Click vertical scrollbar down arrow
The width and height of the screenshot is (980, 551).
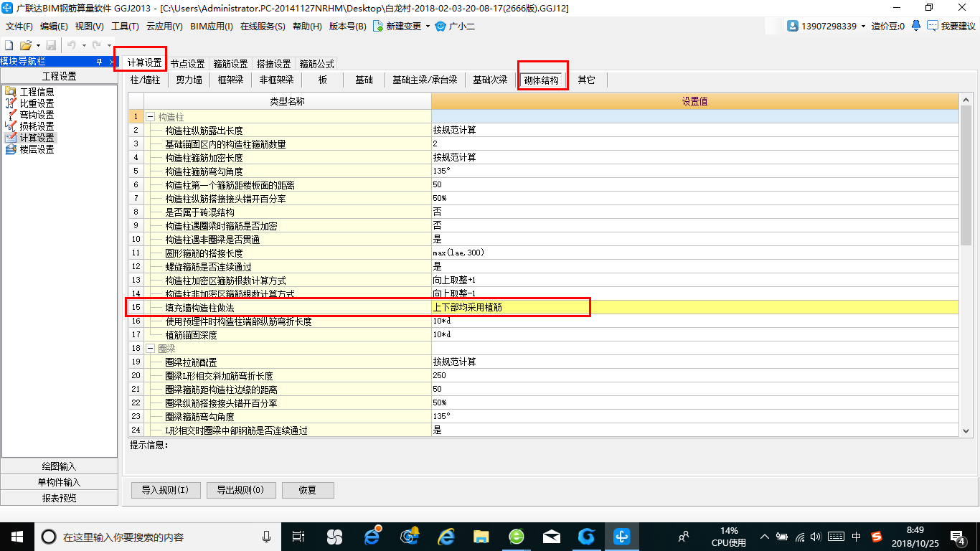point(966,430)
